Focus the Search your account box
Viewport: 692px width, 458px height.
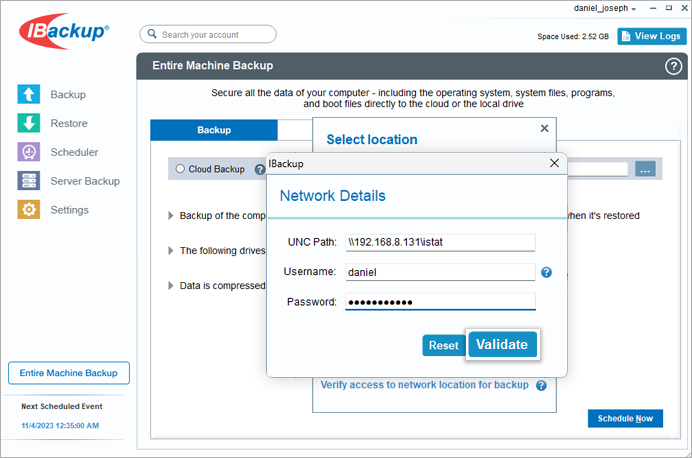click(208, 34)
